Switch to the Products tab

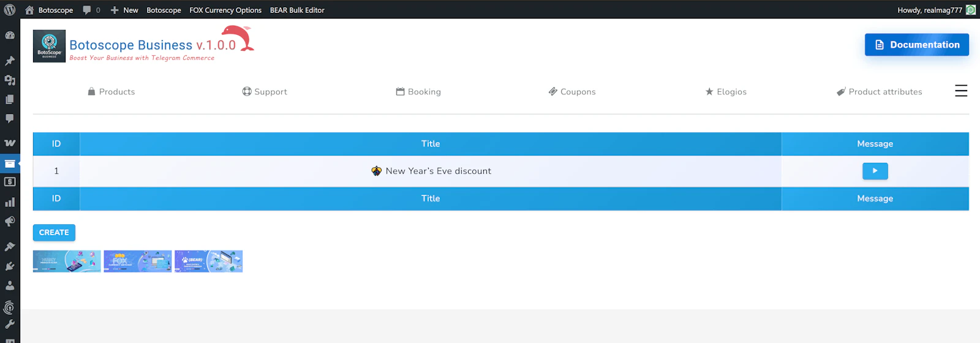(111, 92)
